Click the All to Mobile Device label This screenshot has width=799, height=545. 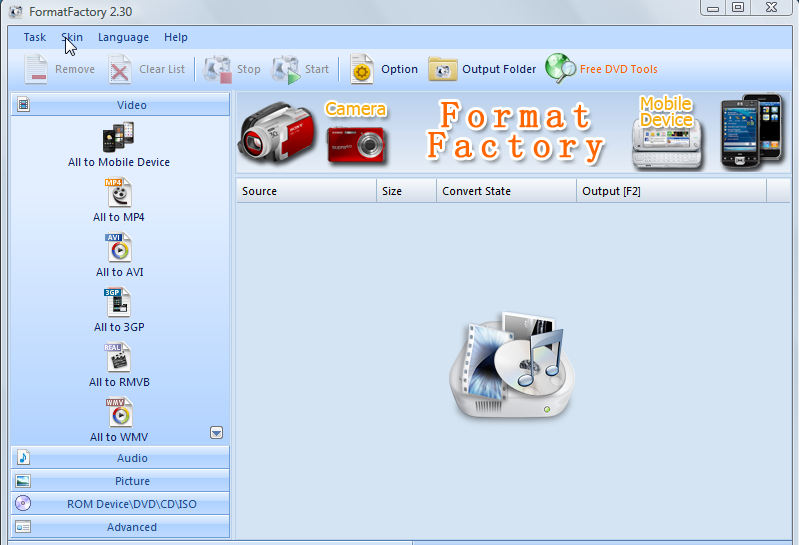(119, 162)
